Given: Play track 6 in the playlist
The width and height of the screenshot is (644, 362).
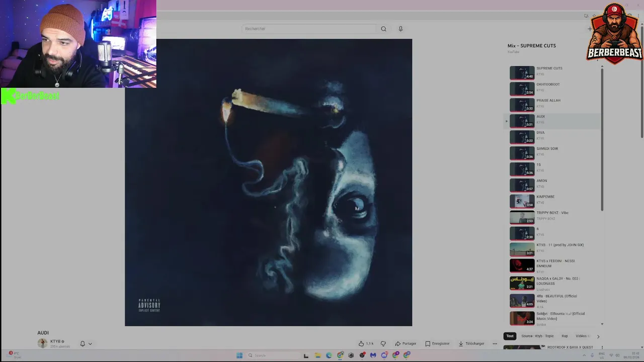Looking at the screenshot, I should [x=553, y=233].
